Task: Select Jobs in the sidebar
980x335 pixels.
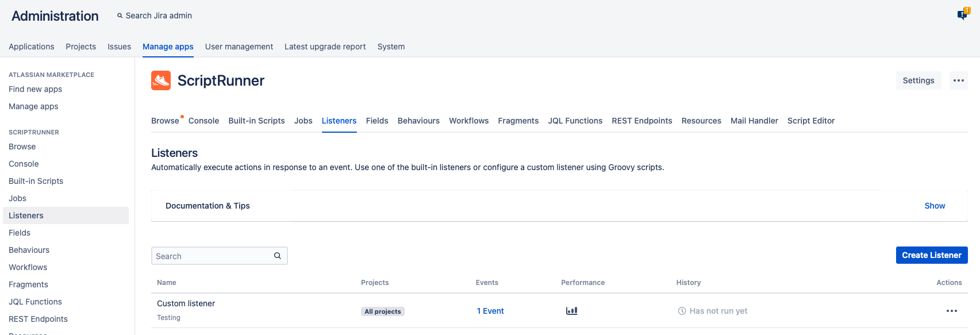Action: pos(18,198)
